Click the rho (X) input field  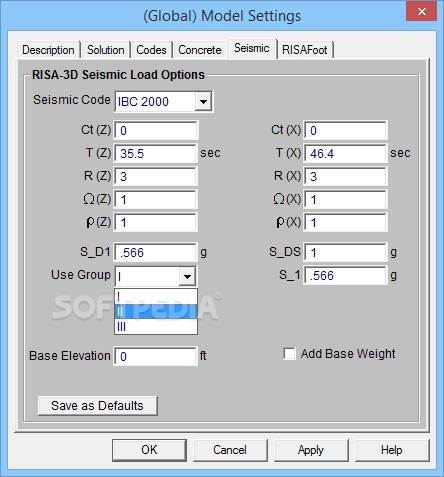(x=345, y=222)
